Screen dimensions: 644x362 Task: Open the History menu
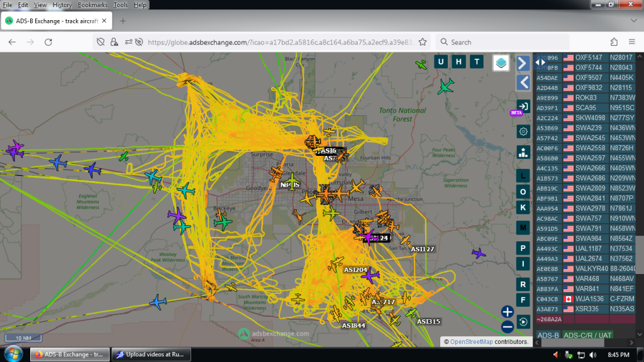pyautogui.click(x=62, y=5)
